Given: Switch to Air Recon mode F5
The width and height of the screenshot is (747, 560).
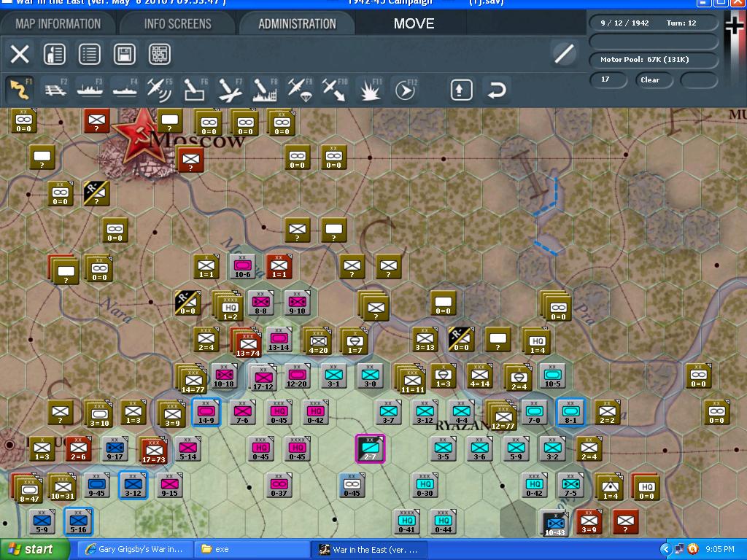Looking at the screenshot, I should (160, 89).
